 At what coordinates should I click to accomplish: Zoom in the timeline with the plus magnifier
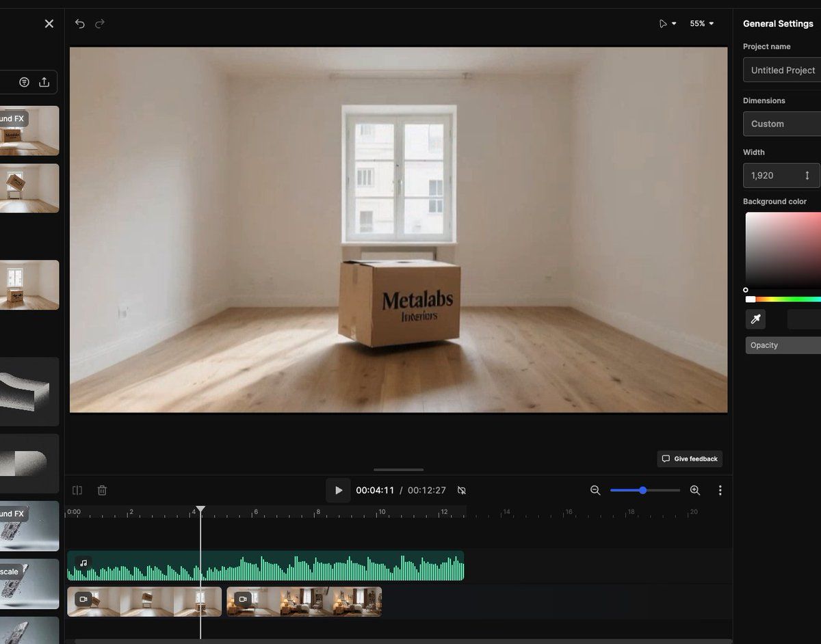(x=695, y=490)
